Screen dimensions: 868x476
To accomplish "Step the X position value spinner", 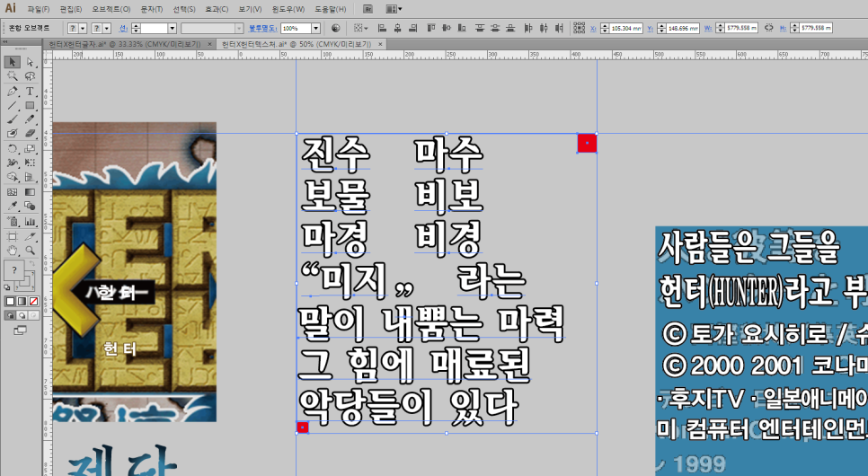I will pos(605,28).
